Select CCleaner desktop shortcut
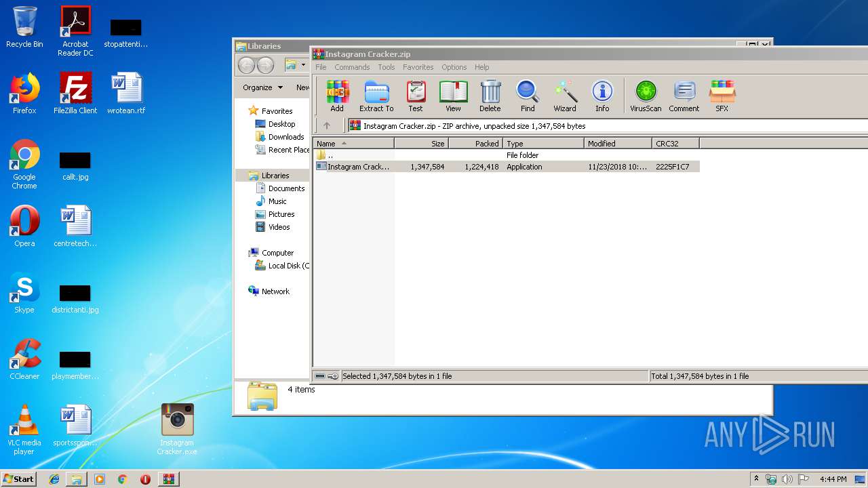This screenshot has height=488, width=868. pyautogui.click(x=24, y=359)
